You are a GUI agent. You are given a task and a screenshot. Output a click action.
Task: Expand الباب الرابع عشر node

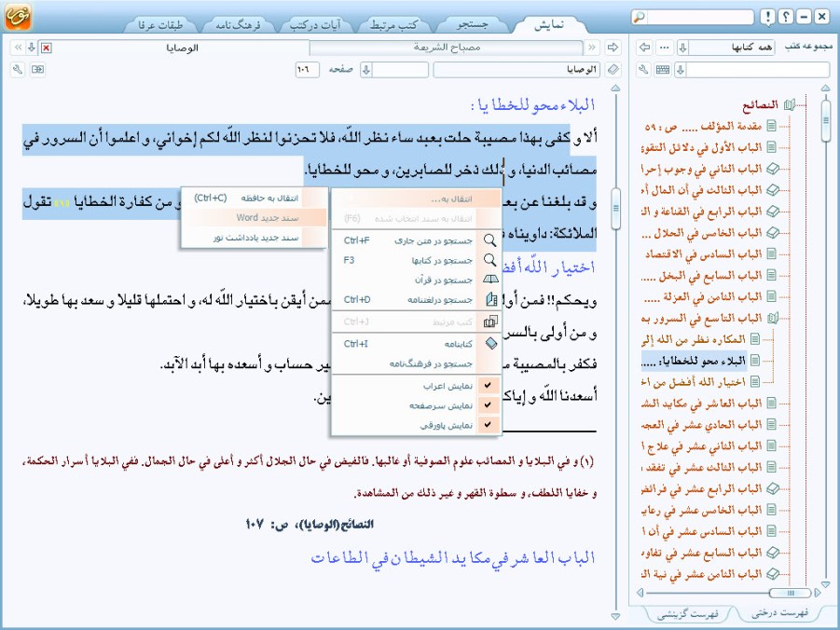click(x=772, y=488)
